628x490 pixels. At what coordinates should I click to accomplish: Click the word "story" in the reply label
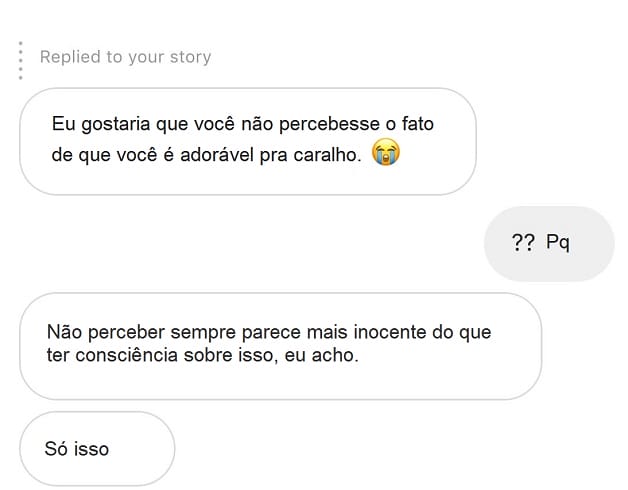point(189,57)
